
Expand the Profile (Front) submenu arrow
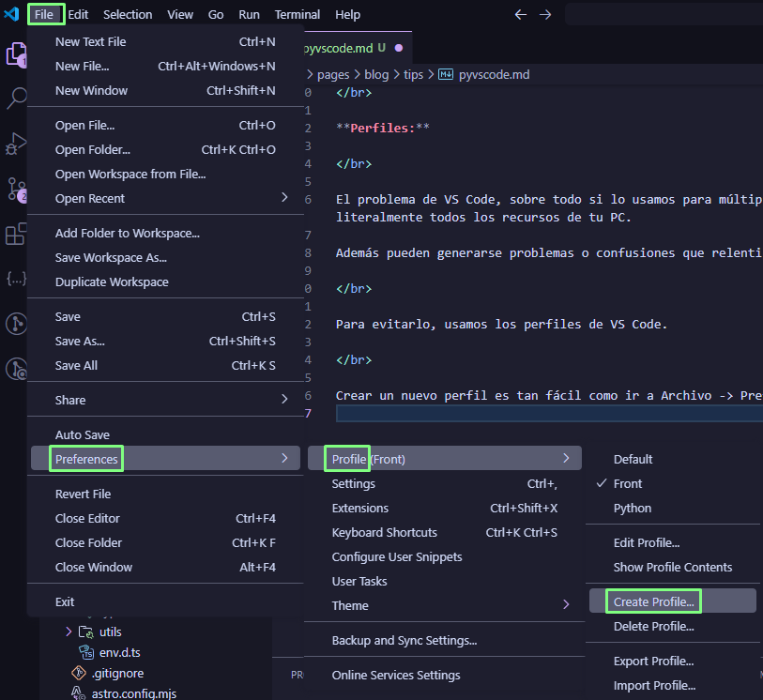coord(566,458)
